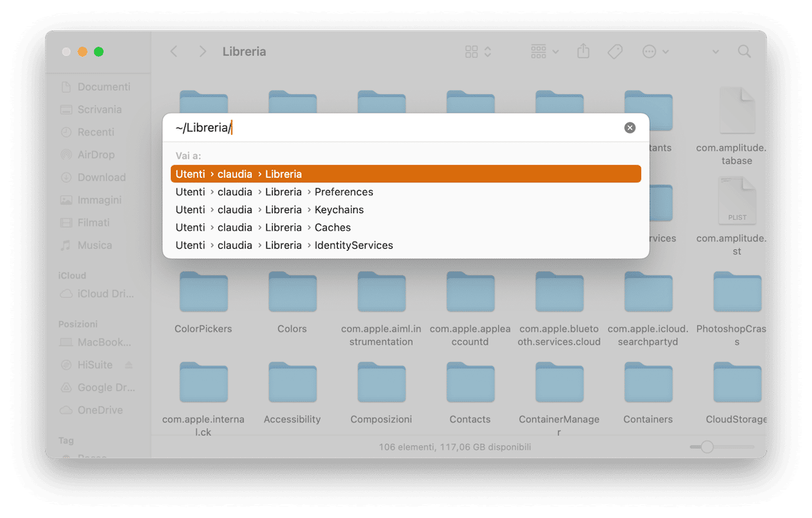Click the green zoom window button
812x518 pixels.
click(99, 51)
